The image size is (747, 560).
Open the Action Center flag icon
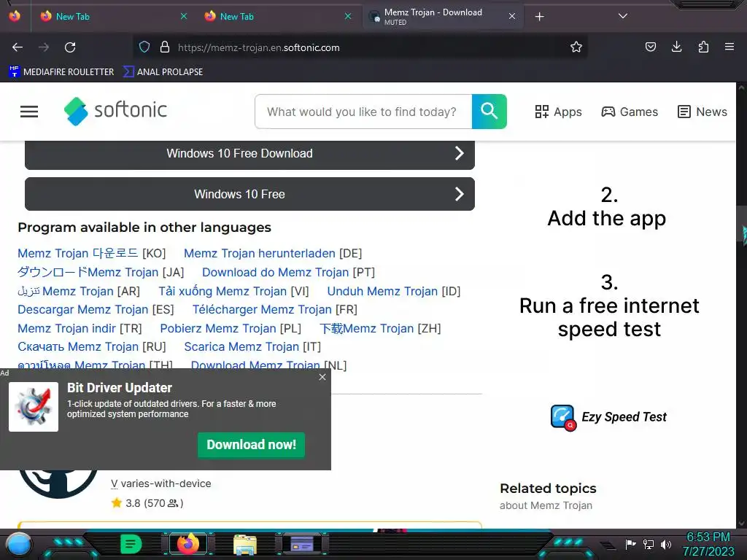click(631, 544)
